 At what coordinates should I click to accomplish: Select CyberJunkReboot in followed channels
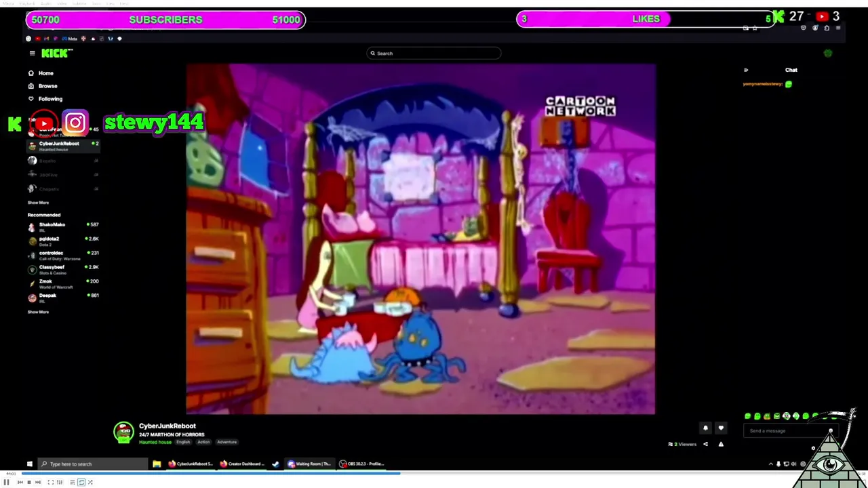63,146
